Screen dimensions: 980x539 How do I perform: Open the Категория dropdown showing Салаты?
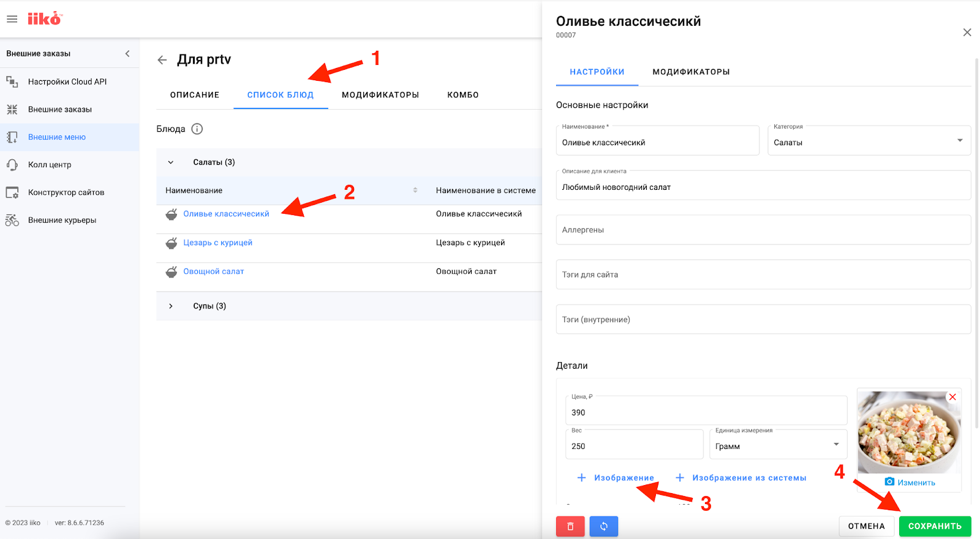(869, 140)
